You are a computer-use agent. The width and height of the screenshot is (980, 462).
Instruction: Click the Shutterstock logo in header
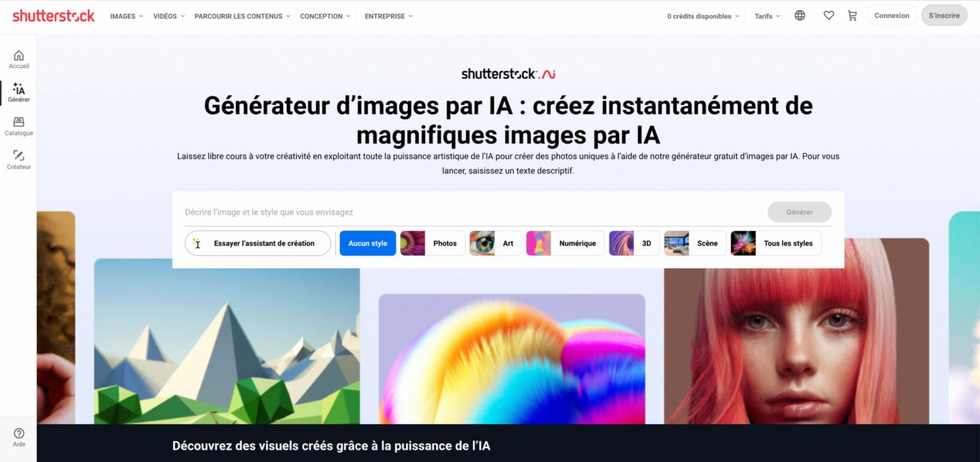[53, 16]
